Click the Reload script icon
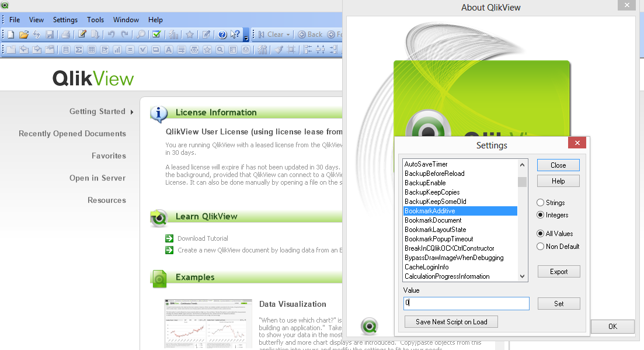The height and width of the screenshot is (350, 644). [x=95, y=34]
